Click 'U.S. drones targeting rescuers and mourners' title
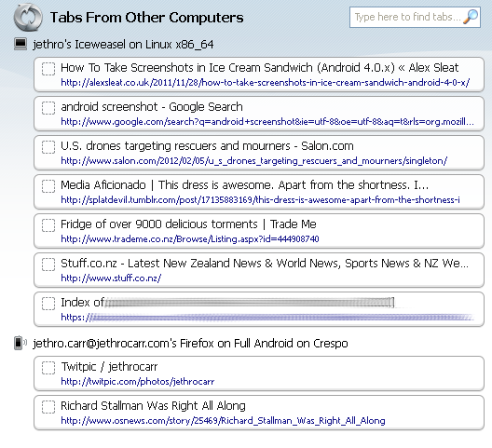The height and width of the screenshot is (448, 492). [207, 146]
